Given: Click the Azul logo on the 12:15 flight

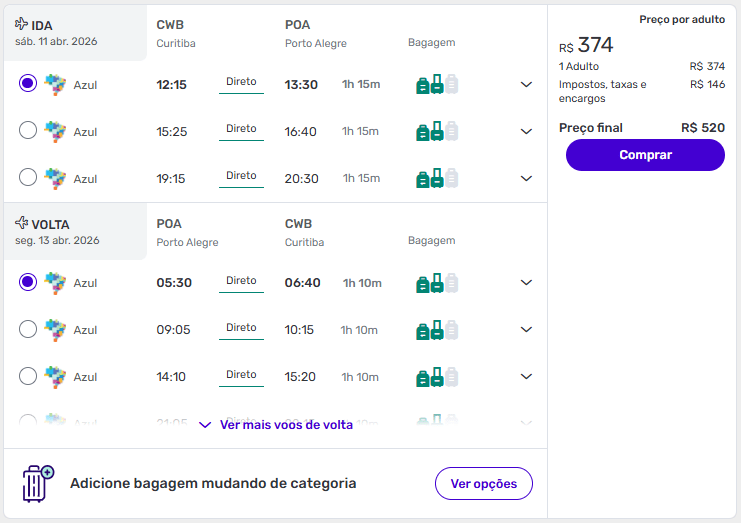Looking at the screenshot, I should coord(55,85).
